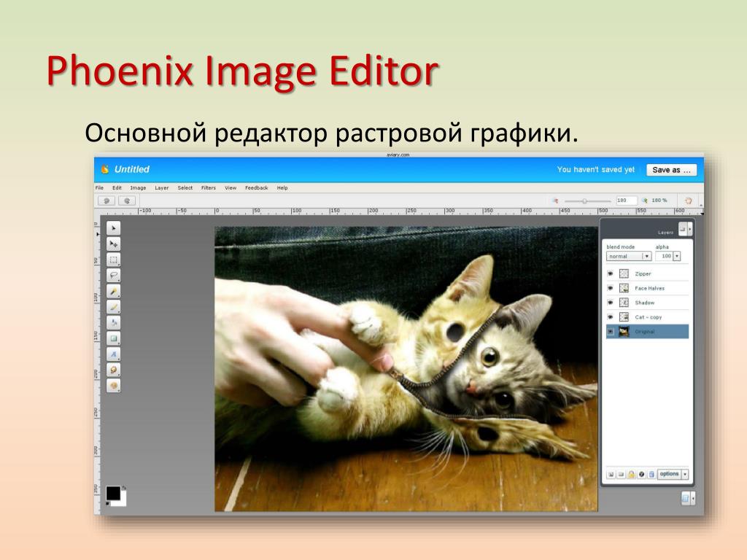Open the Edit menu

click(117, 187)
